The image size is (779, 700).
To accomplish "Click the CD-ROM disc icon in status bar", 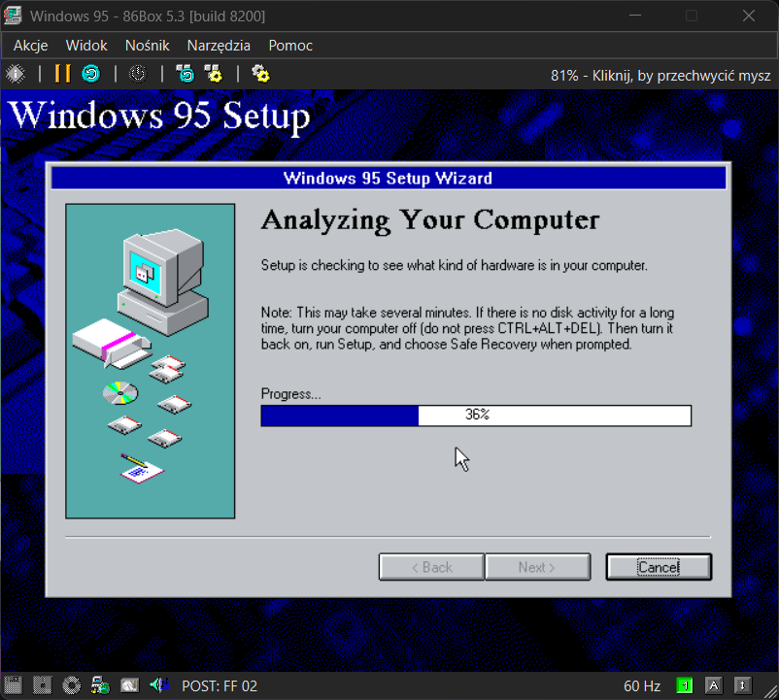I will point(71,686).
